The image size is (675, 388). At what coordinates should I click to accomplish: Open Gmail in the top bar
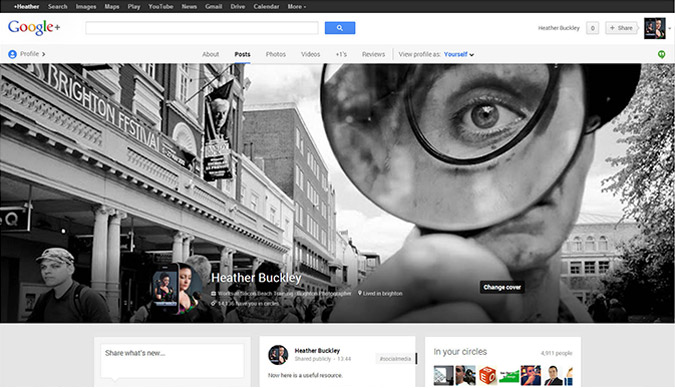pos(214,6)
